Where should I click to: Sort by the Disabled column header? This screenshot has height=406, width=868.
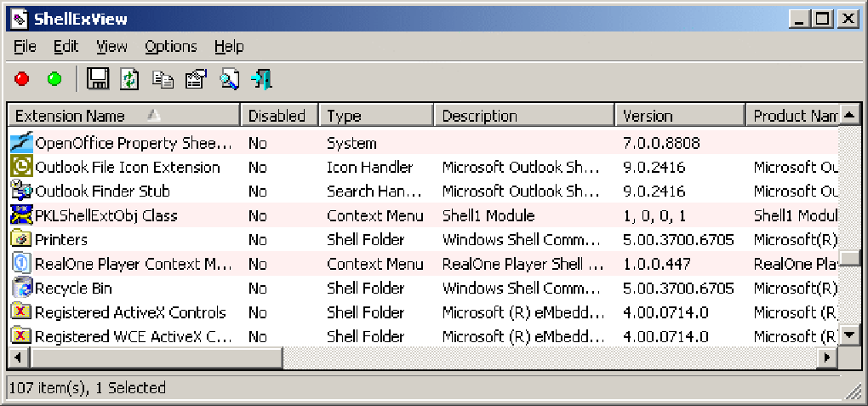click(277, 116)
